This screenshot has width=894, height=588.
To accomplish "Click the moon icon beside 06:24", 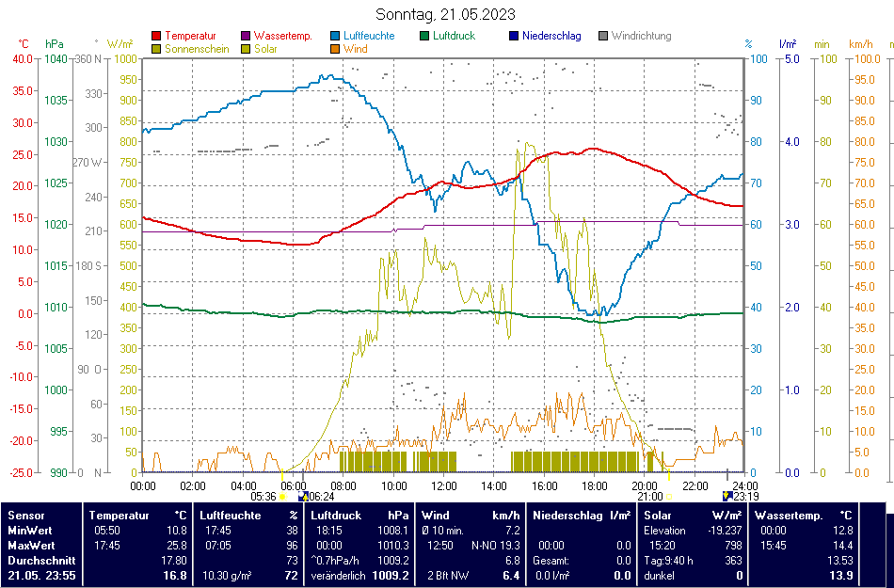I will [303, 496].
